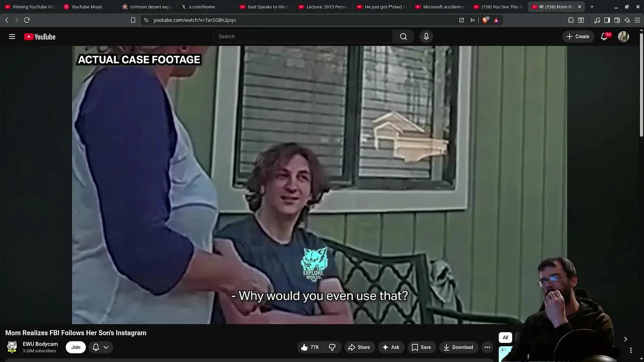The width and height of the screenshot is (644, 362).
Task: Advance the filter chips with right chevron
Action: (x=625, y=339)
